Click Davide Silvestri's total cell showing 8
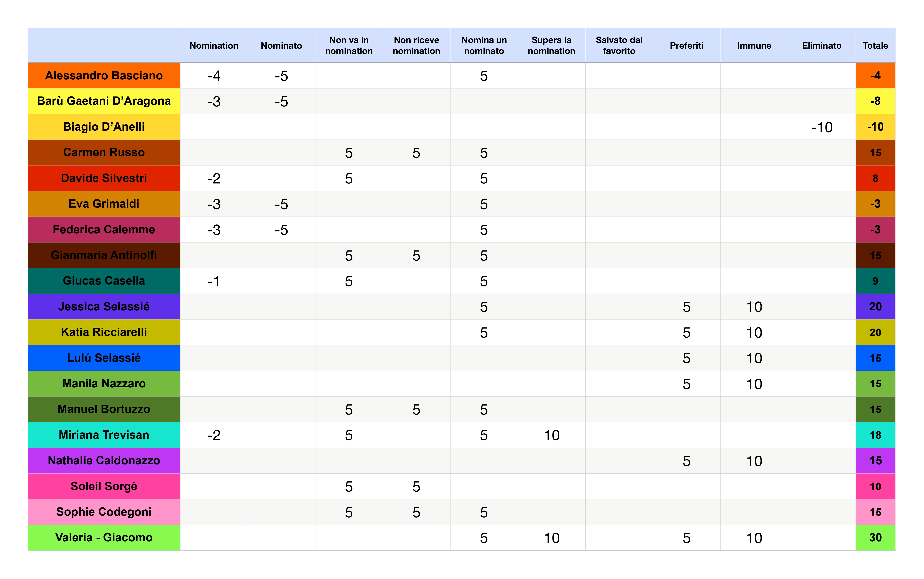Screen dimensions: 924x579 pyautogui.click(x=875, y=178)
